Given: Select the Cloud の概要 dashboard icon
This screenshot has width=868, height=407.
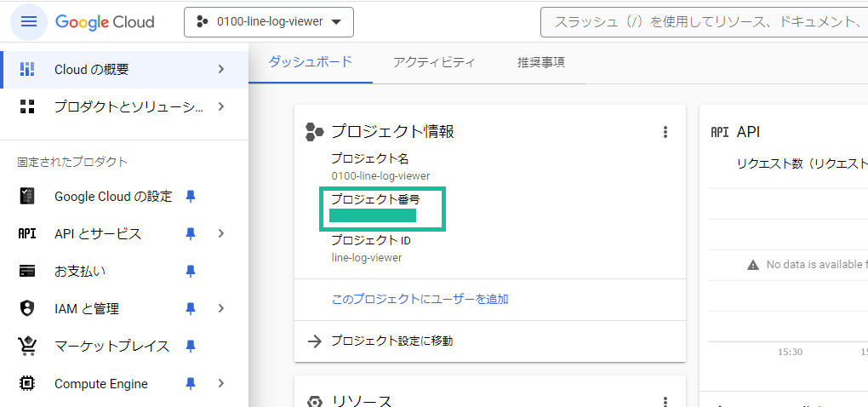Looking at the screenshot, I should click(27, 69).
